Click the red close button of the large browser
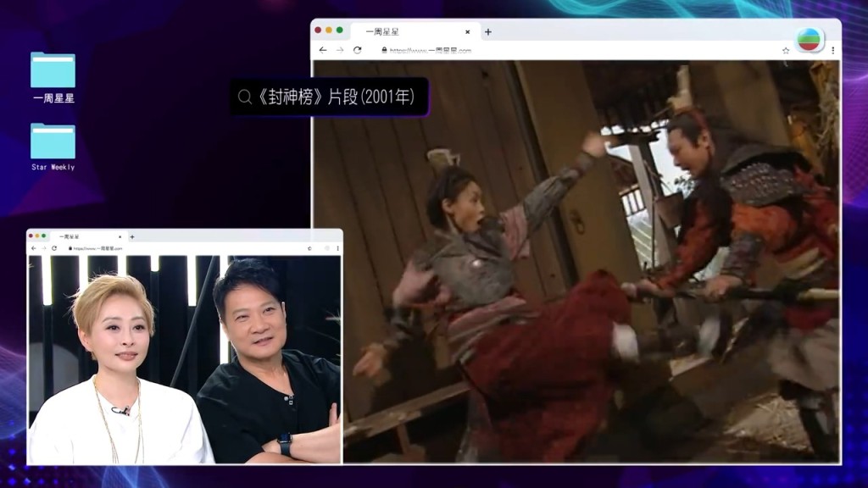This screenshot has width=868, height=488. [x=318, y=30]
